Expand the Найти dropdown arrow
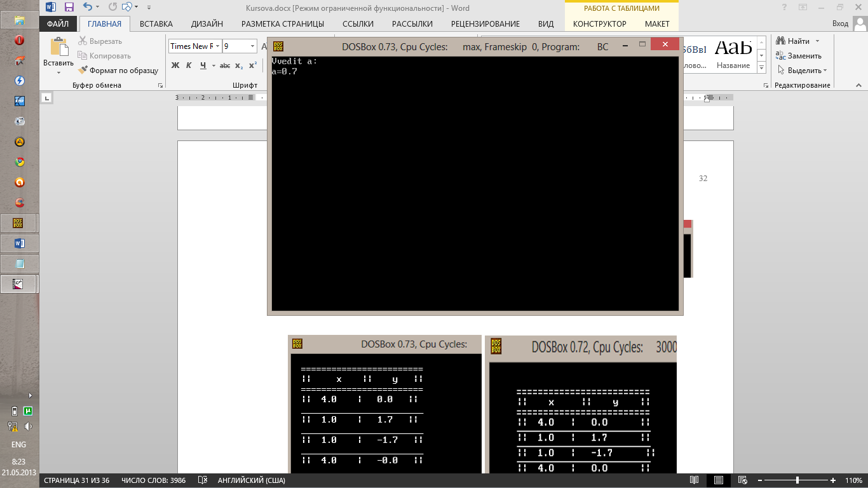 click(816, 41)
